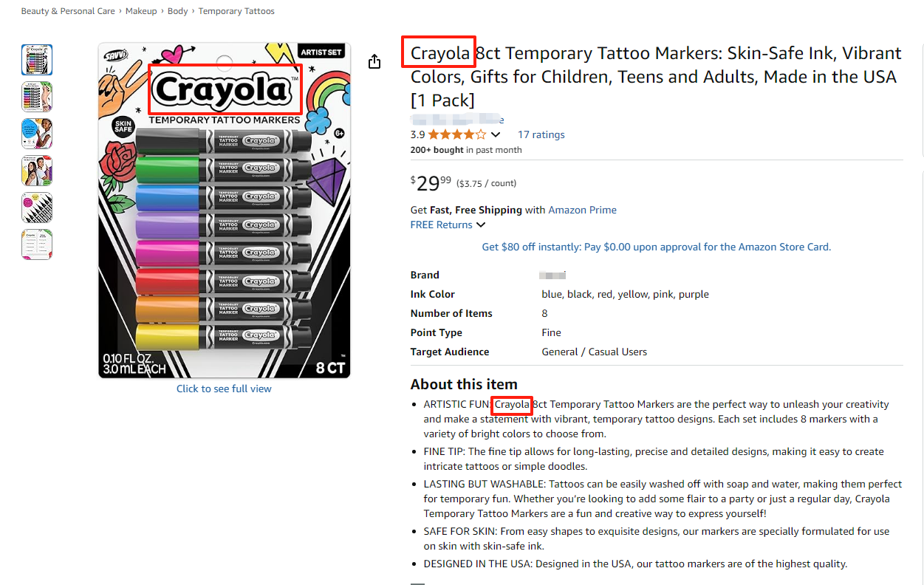Viewport: 924px width, 585px height.
Task: Open the Body breadcrumb category
Action: pyautogui.click(x=177, y=11)
